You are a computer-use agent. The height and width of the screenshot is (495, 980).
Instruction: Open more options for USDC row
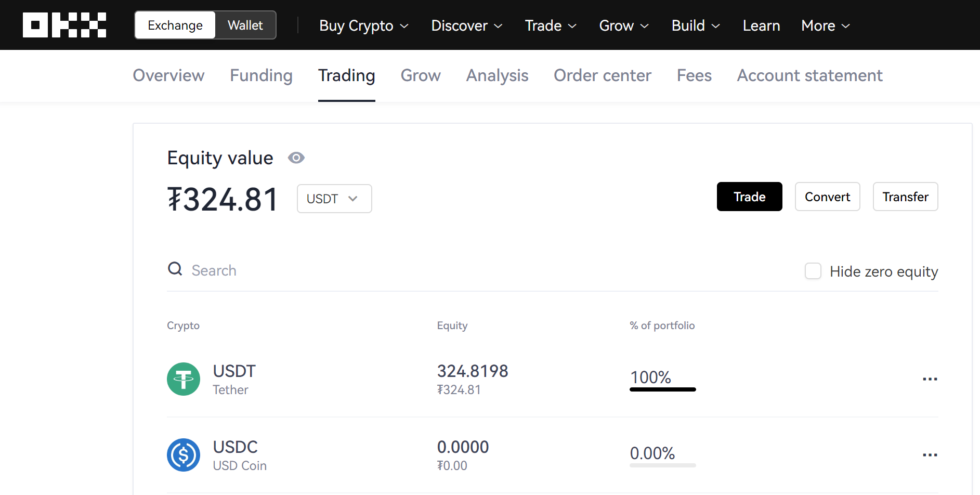click(930, 455)
